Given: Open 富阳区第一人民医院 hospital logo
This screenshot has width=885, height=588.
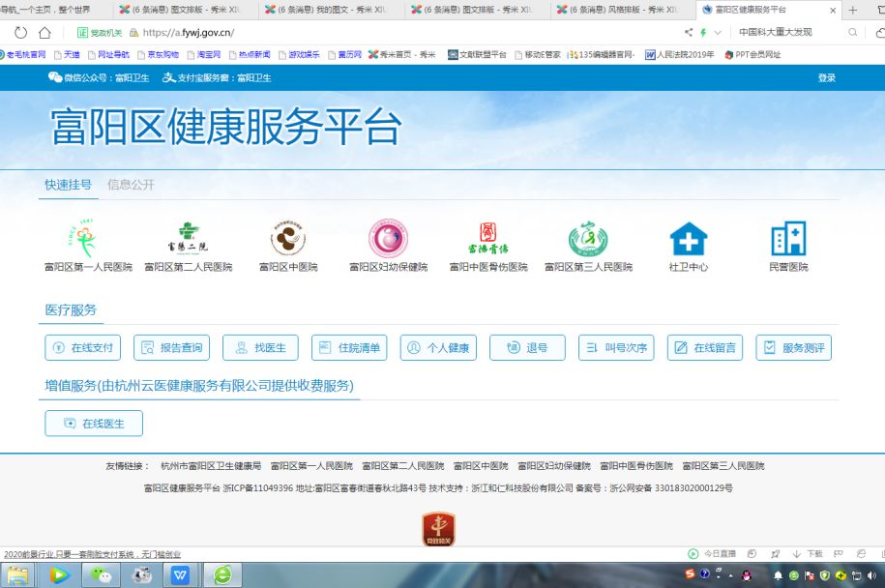Looking at the screenshot, I should coord(83,238).
